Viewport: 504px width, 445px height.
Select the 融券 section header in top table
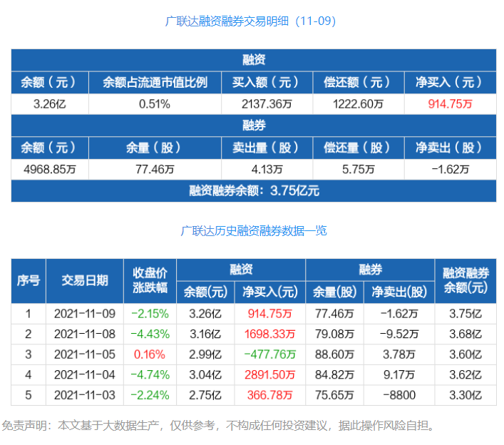254,125
